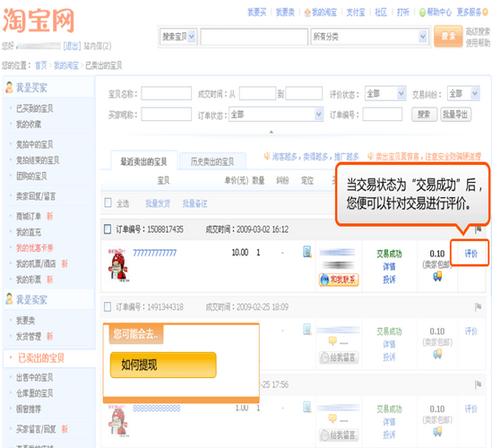Click mobile icon in order 1491344318 row
This screenshot has width=500, height=448.
[307, 329]
